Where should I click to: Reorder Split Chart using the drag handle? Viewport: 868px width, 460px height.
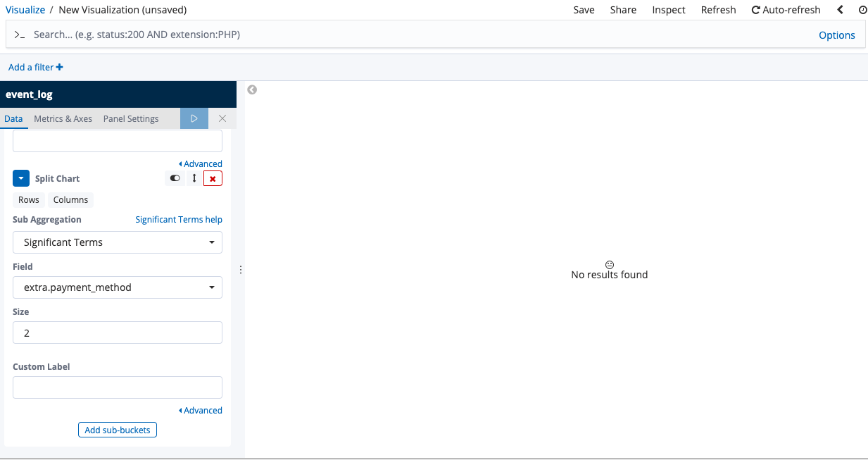coord(194,178)
